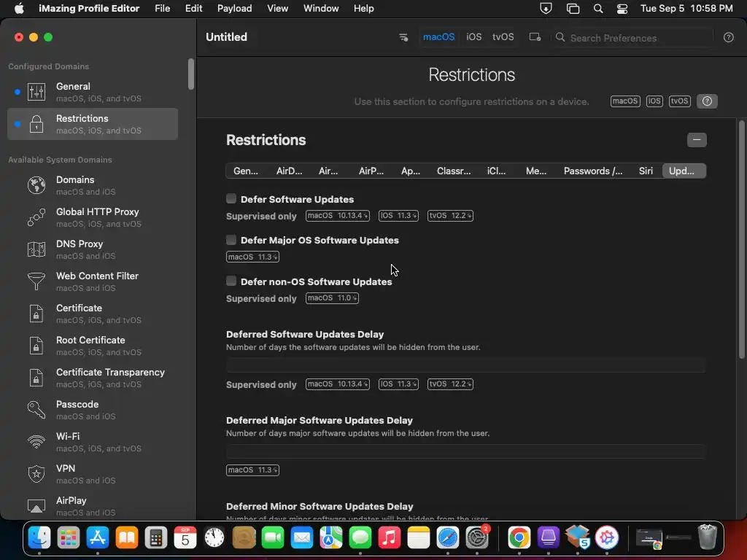Image resolution: width=747 pixels, height=560 pixels.
Task: Open the Root Certificate domain icon
Action: tap(36, 345)
